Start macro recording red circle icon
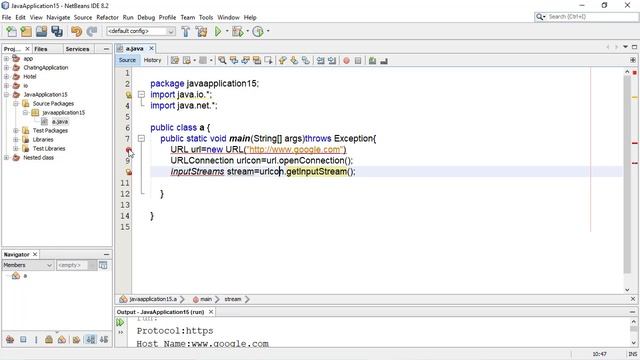The height and width of the screenshot is (360, 640). click(346, 61)
